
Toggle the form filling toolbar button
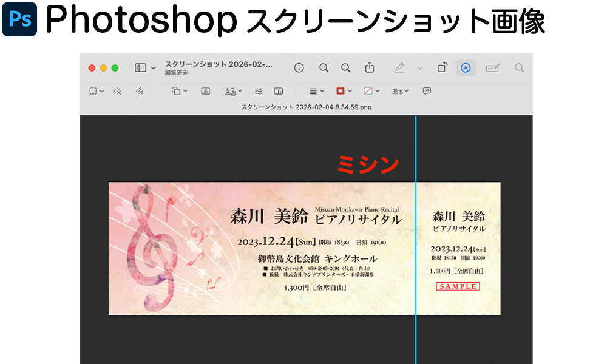(x=493, y=68)
